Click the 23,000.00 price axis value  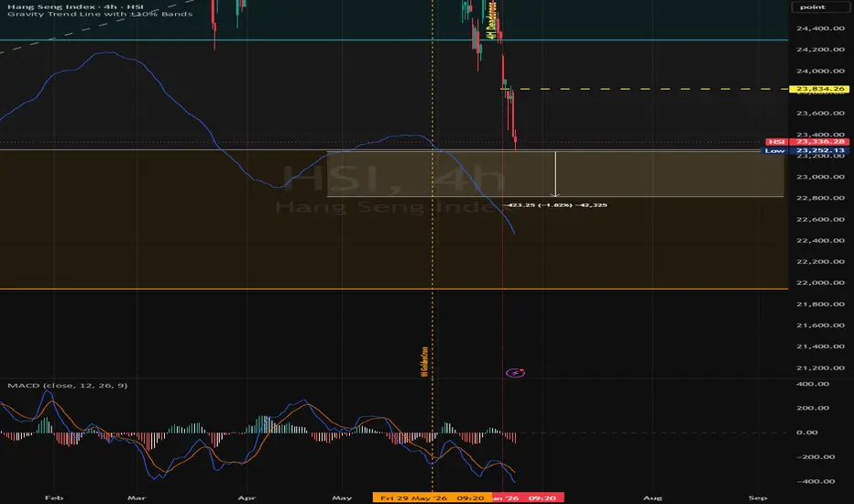(820, 177)
